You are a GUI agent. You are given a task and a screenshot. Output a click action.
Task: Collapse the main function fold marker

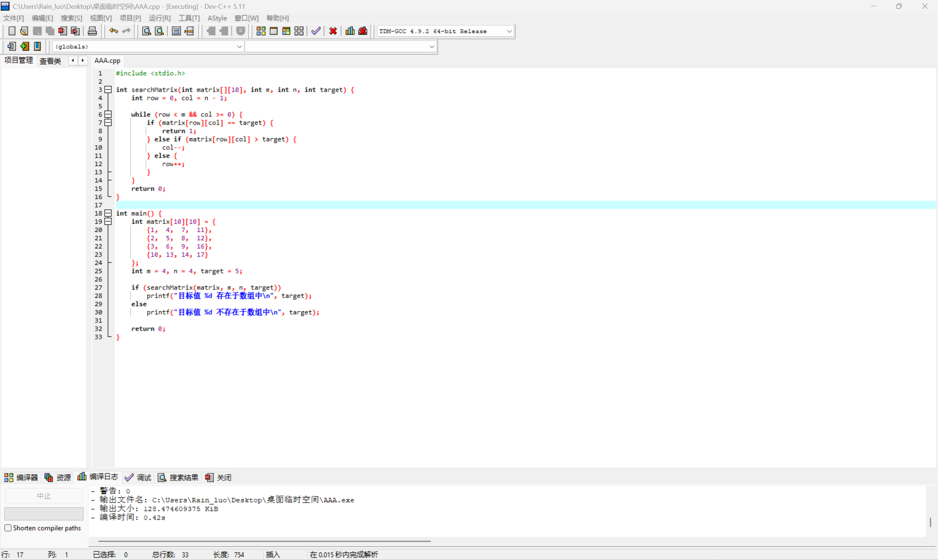[108, 213]
